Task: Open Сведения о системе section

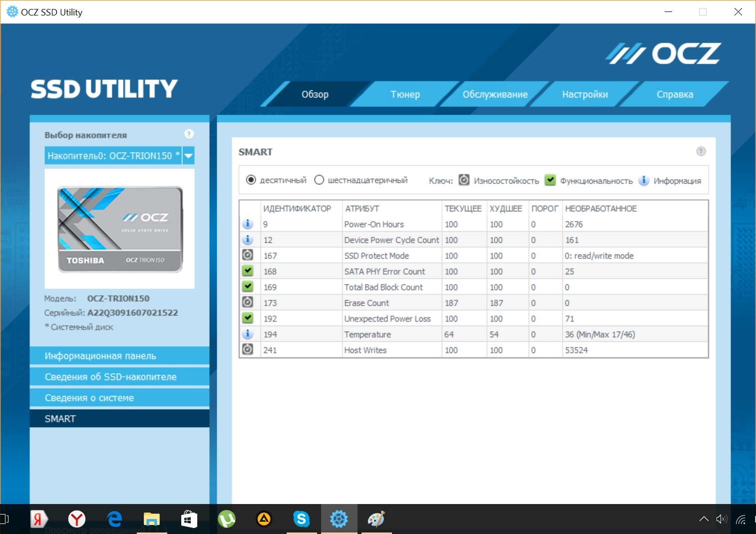Action: (119, 398)
